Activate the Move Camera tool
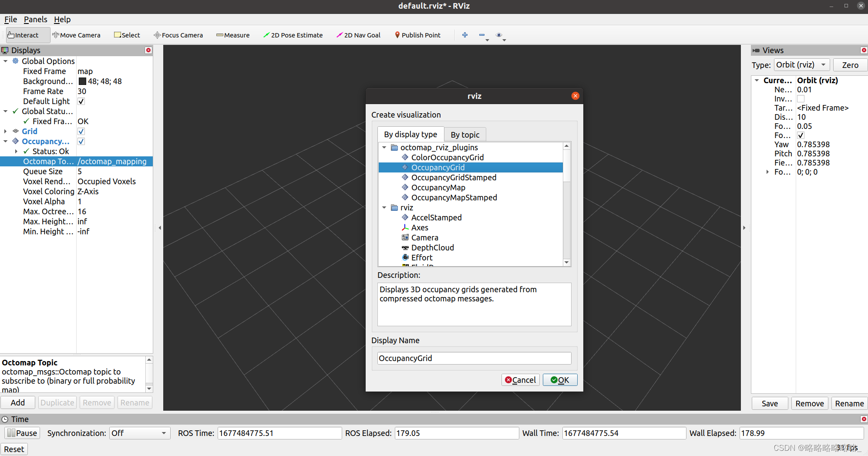 (77, 35)
